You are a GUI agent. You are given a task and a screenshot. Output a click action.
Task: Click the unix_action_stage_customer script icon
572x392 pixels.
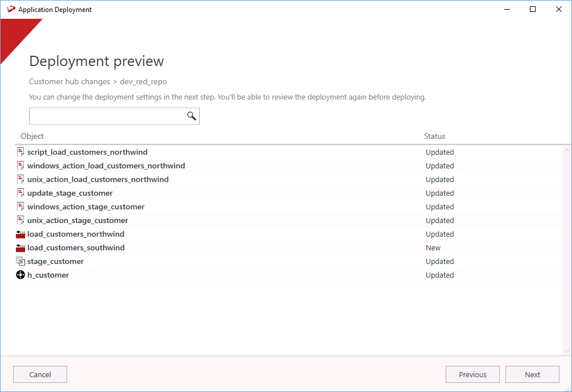tap(20, 221)
